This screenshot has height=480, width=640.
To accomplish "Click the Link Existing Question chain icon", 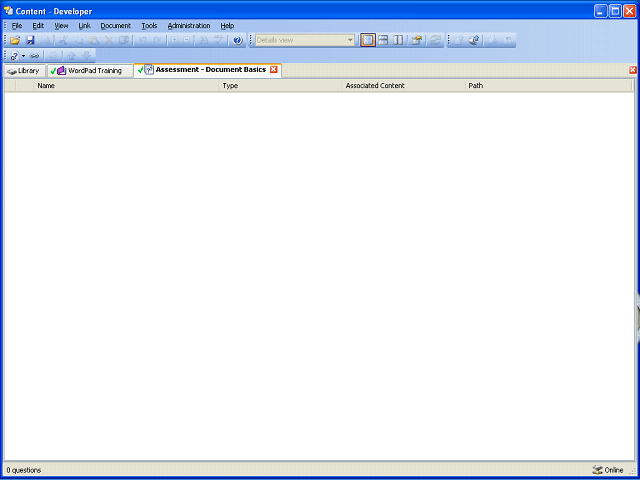I will tap(34, 56).
